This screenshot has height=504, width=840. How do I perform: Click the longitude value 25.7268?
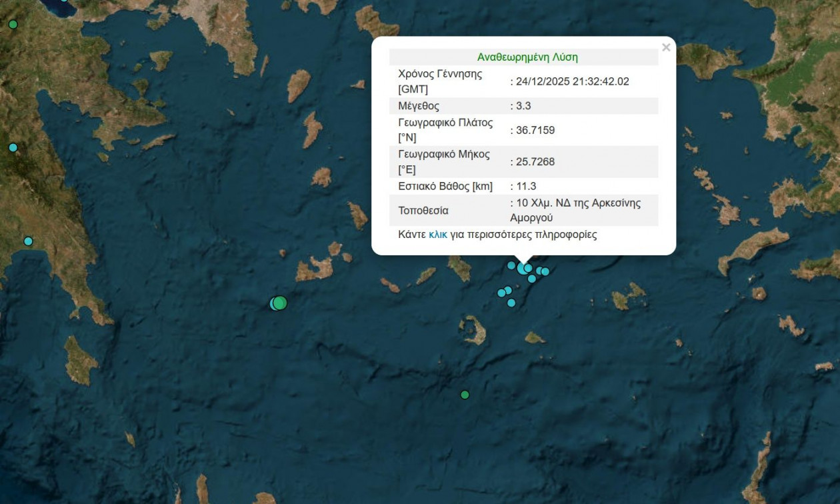534,162
